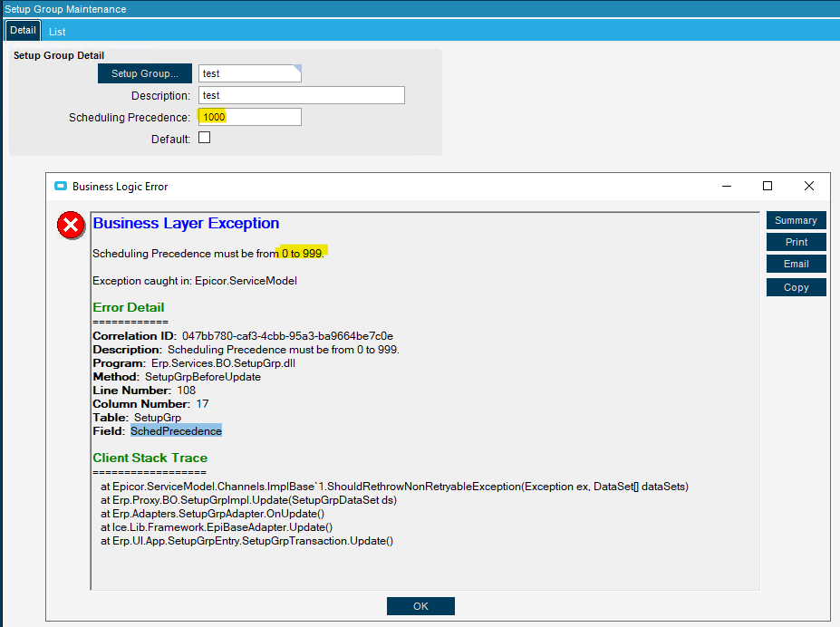The image size is (840, 627).
Task: Copy the error details with Copy button
Action: click(797, 287)
